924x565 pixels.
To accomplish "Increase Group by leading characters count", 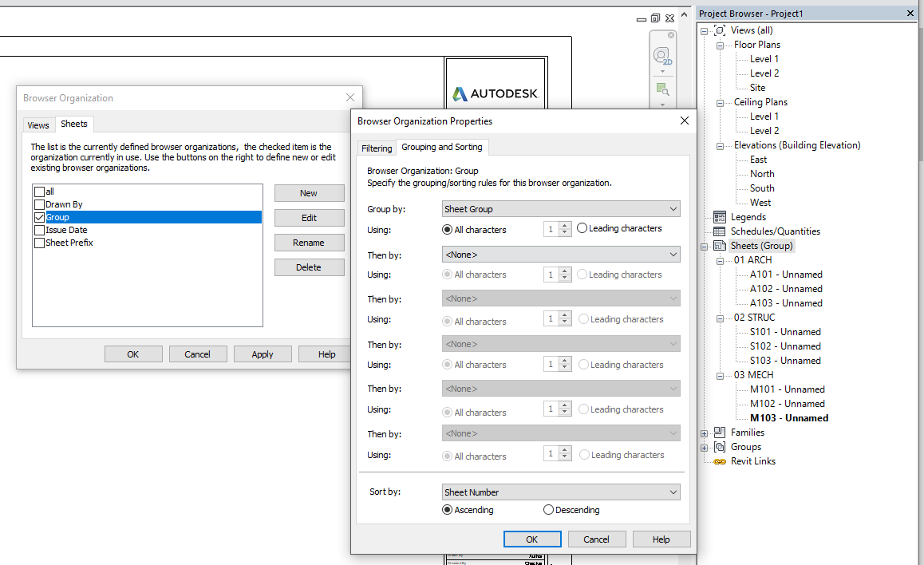I will coord(565,225).
